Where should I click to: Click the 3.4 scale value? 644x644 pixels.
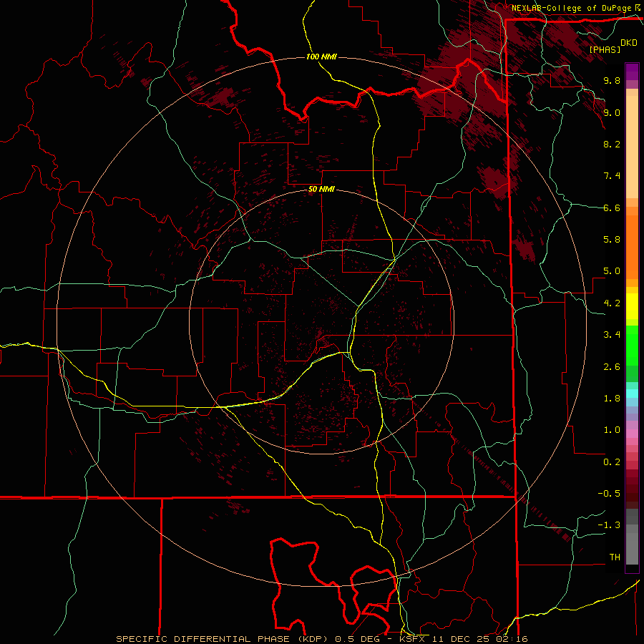point(612,335)
